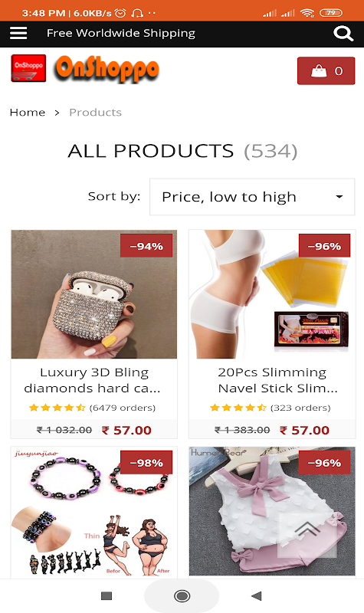Click the OnShoppo orange text logo
Viewport: 364px width, 613px height.
[107, 69]
